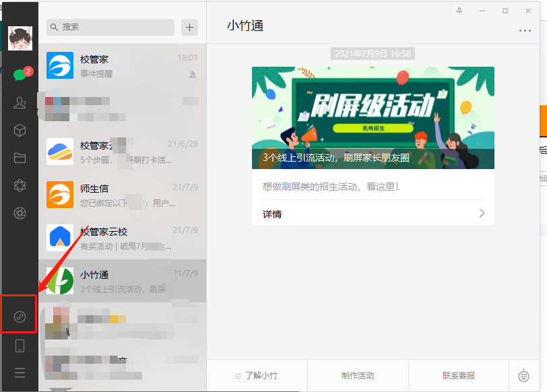Viewport: 547px width, 392px height.
Task: Select the 小竹通 conversation
Action: (x=122, y=281)
